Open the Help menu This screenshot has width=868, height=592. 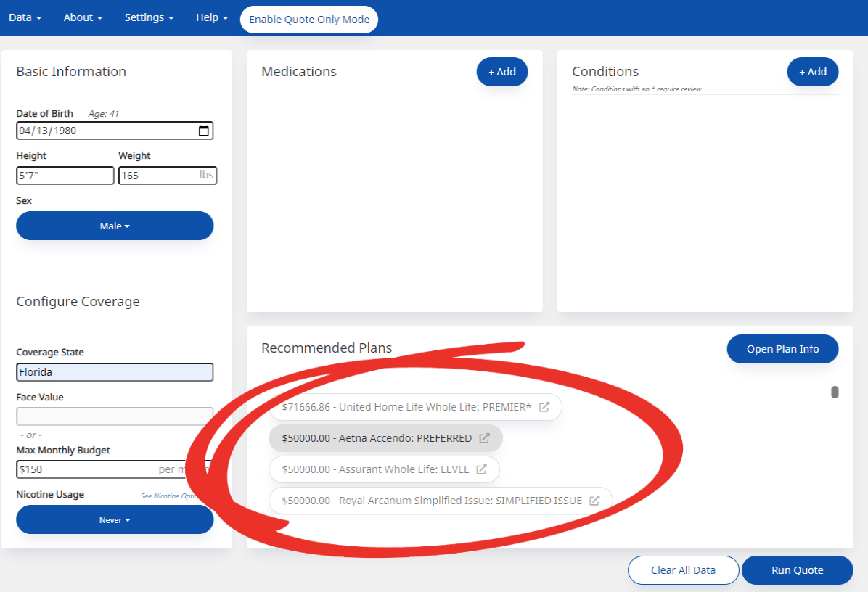[212, 17]
